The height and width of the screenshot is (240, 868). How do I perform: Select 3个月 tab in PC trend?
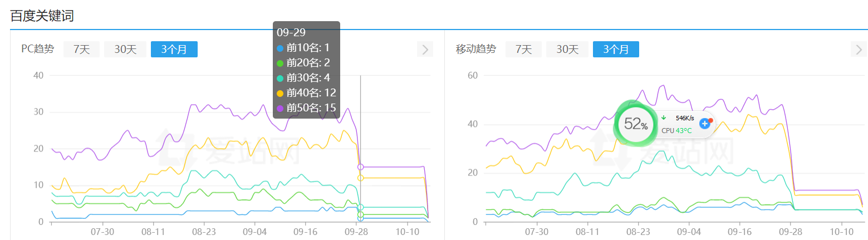pyautogui.click(x=174, y=50)
